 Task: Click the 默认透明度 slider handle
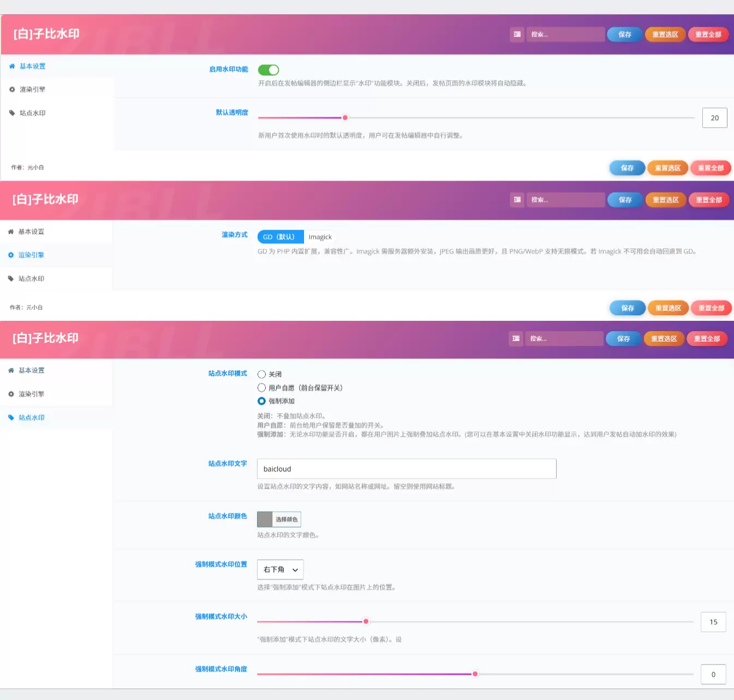click(x=345, y=117)
